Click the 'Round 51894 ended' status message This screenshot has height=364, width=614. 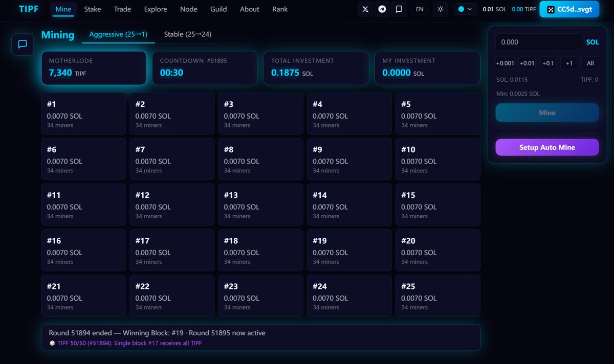pyautogui.click(x=157, y=333)
